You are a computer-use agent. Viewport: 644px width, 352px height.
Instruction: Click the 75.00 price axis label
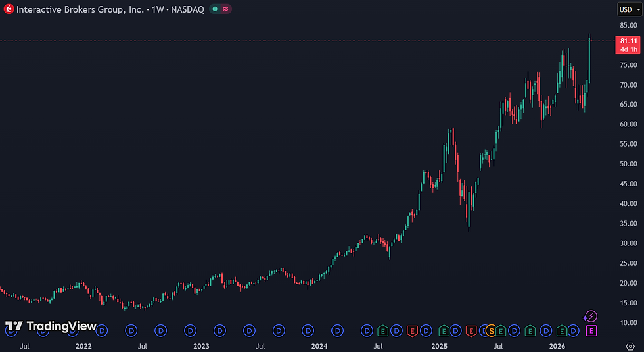click(x=628, y=65)
